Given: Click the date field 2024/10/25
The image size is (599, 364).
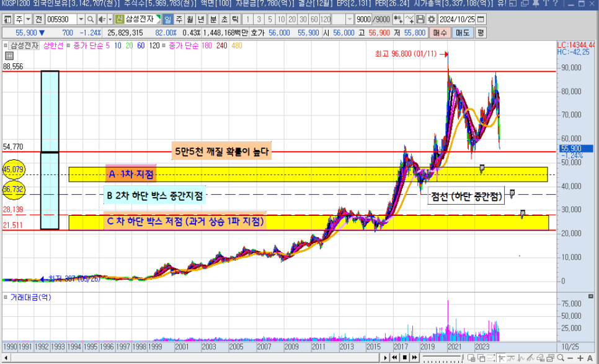Looking at the screenshot, I should [x=457, y=19].
